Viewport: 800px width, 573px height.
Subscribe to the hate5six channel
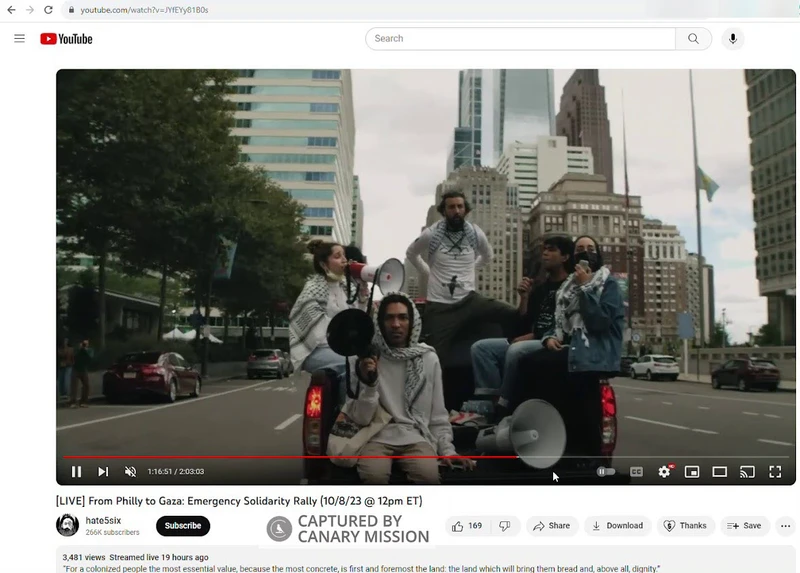pyautogui.click(x=183, y=526)
